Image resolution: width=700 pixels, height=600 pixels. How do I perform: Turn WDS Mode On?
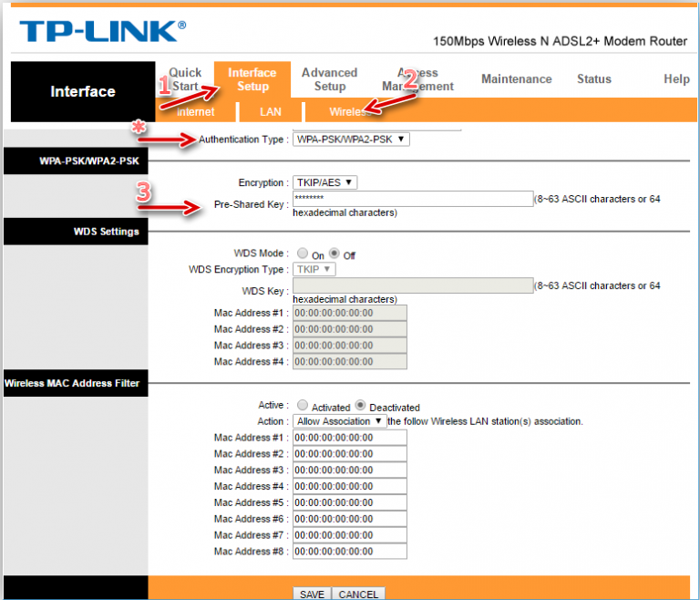(303, 253)
